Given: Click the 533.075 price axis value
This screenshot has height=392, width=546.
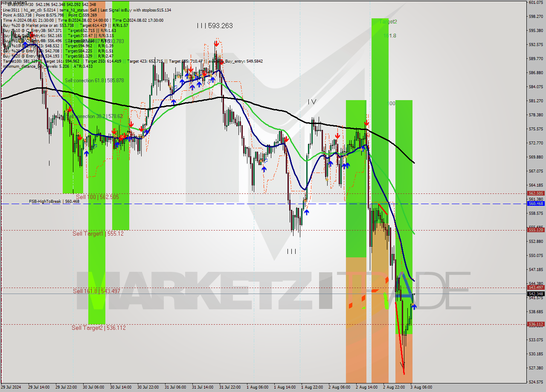Looking at the screenshot, I should coord(536,340).
